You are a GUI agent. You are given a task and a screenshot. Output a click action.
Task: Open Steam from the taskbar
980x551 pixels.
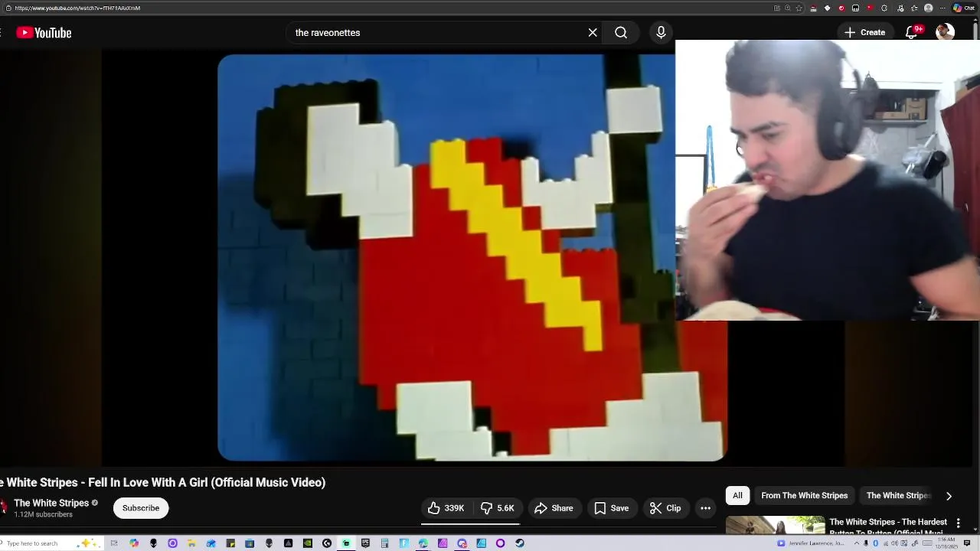(x=520, y=543)
